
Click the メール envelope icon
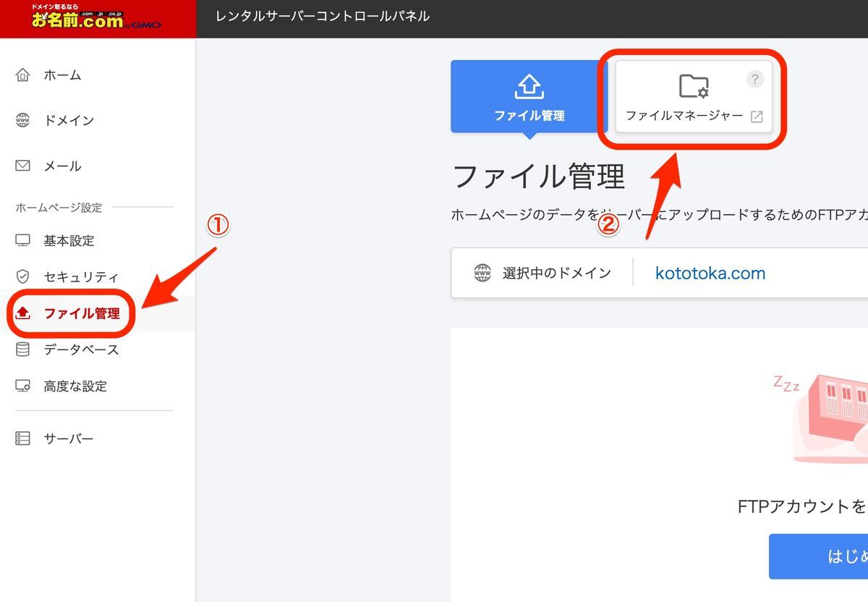(x=23, y=166)
